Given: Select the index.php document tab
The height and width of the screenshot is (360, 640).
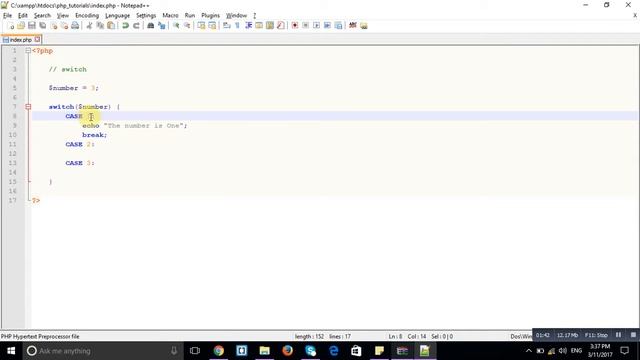Looking at the screenshot, I should [20, 40].
